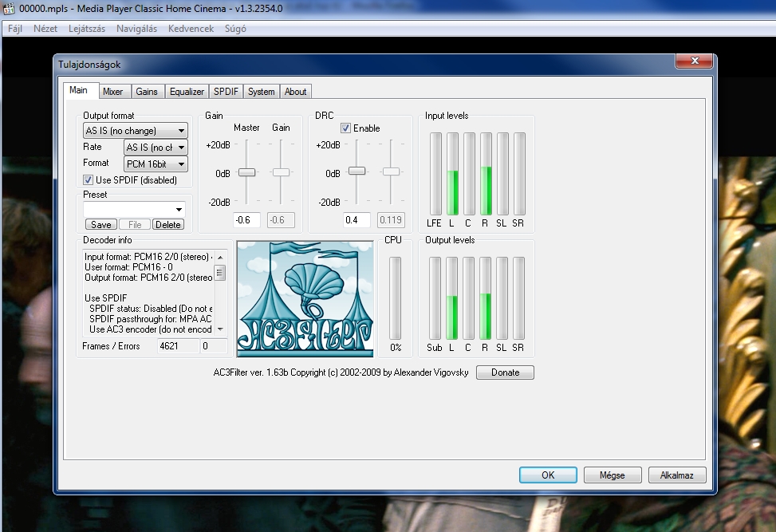
Task: Click the User format: PCM16 - 0 line
Action: pyautogui.click(x=128, y=267)
